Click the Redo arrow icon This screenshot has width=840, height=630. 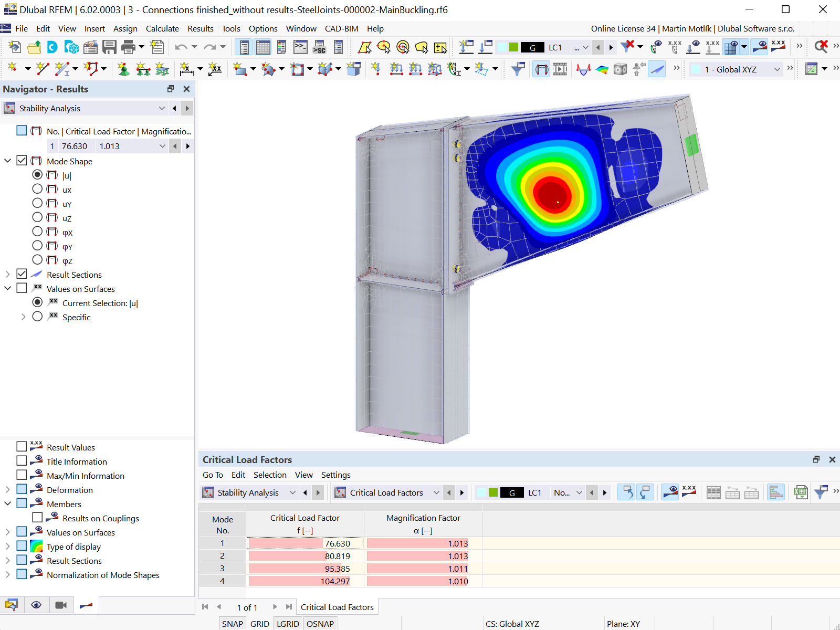click(x=210, y=47)
